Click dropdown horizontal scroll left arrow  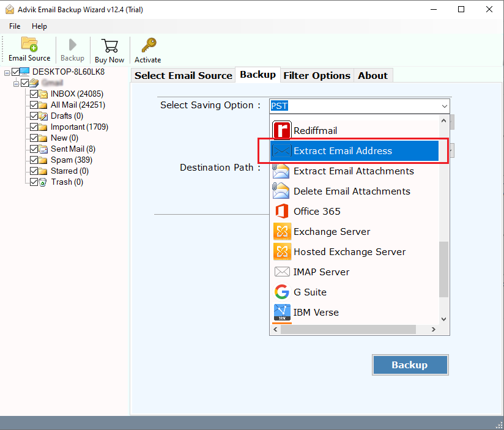pos(275,330)
